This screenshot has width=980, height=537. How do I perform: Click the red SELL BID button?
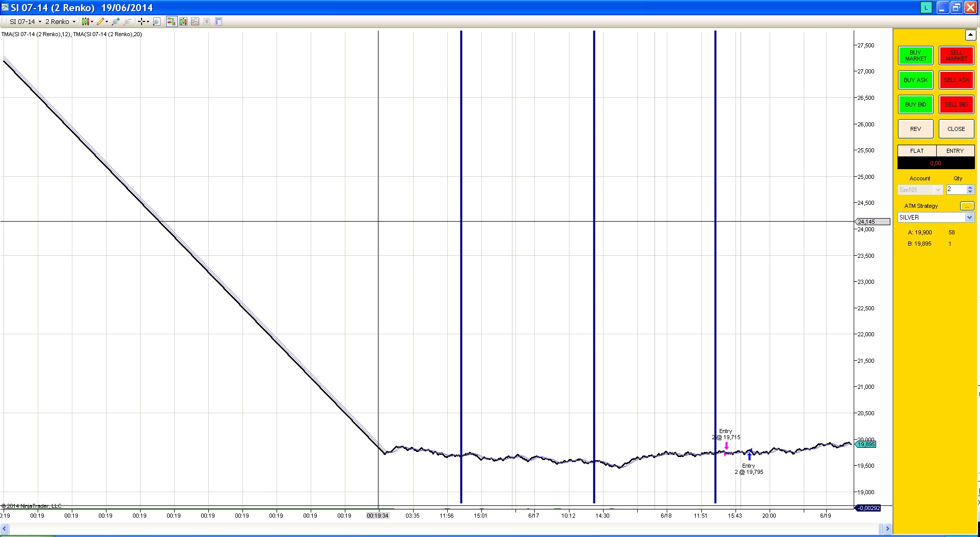(956, 104)
